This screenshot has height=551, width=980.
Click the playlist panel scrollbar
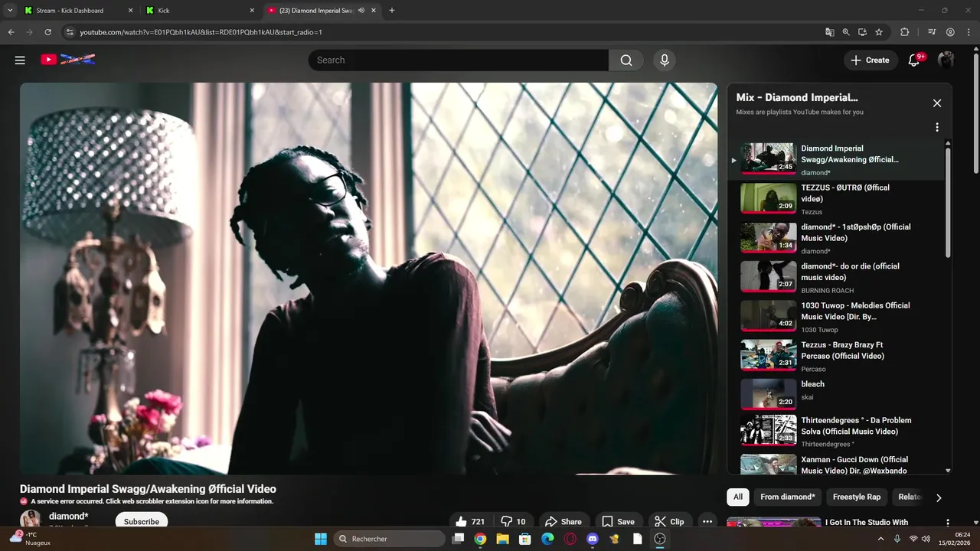click(948, 203)
